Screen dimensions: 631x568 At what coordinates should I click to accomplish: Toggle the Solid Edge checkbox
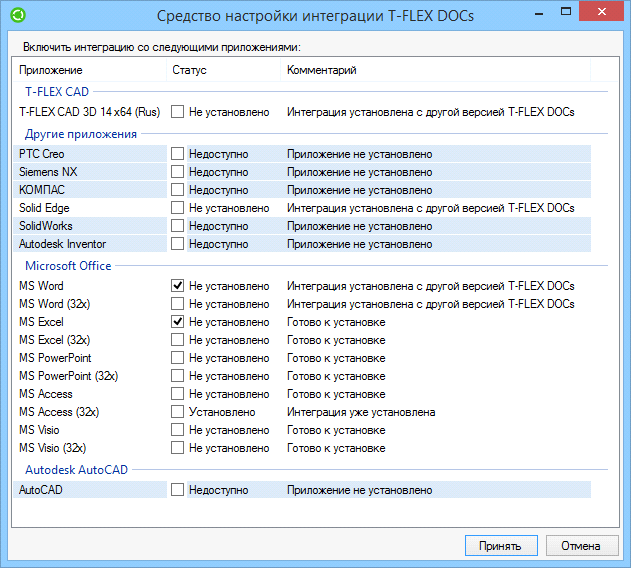[x=177, y=208]
